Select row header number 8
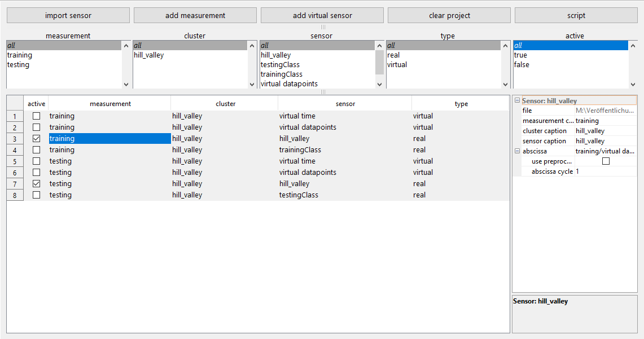The image size is (644, 339). 15,195
